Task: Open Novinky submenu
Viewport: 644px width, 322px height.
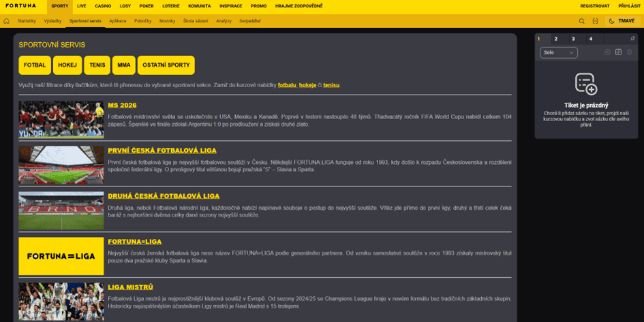Action: tap(167, 21)
